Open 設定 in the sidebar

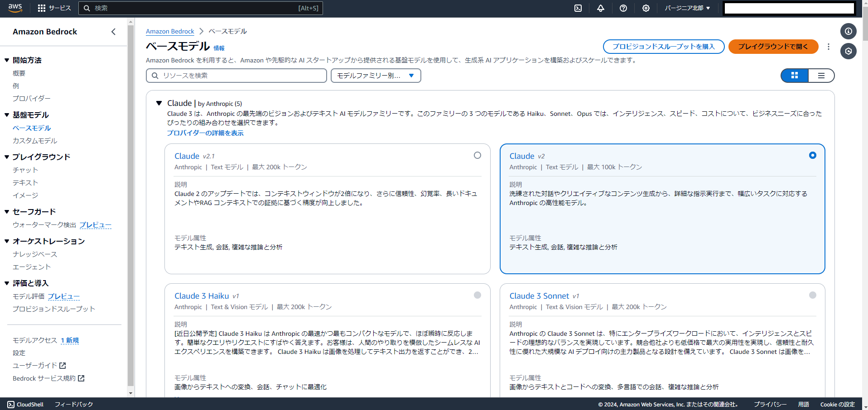pos(19,353)
